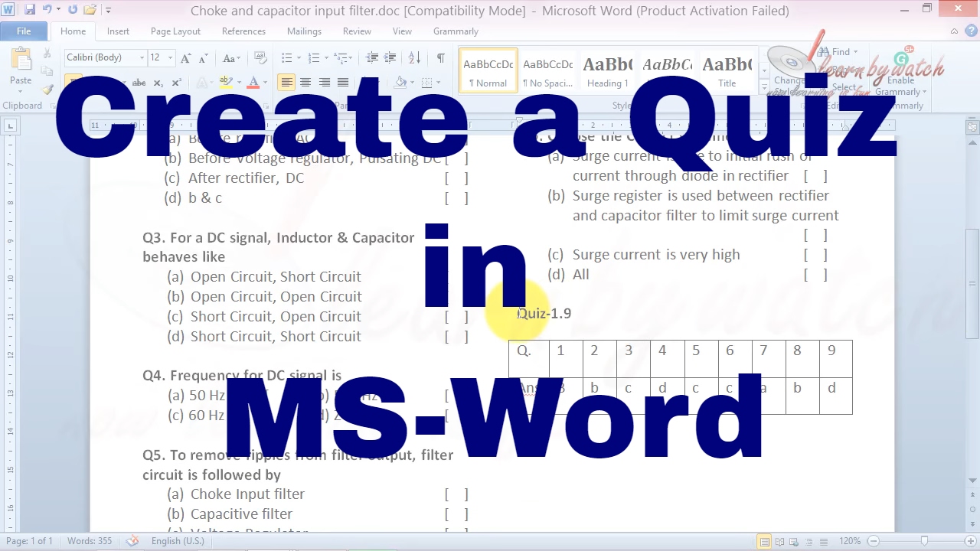Grow the font size

(x=186, y=58)
